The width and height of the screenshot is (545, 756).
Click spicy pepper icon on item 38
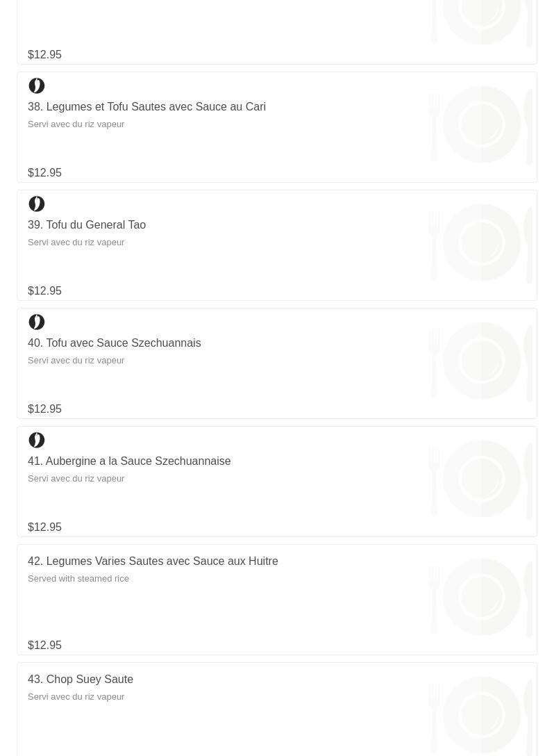[37, 86]
